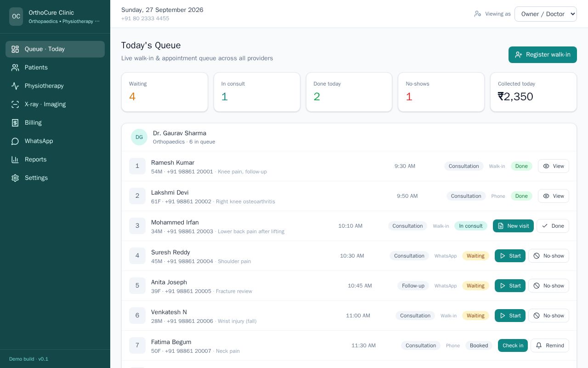Click the Waiting count card
The height and width of the screenshot is (368, 588).
[164, 92]
